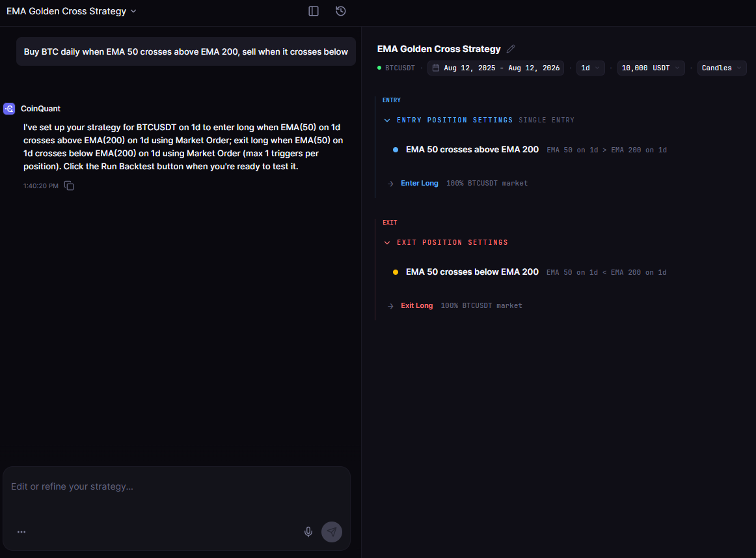This screenshot has width=756, height=558.
Task: Open the 1d timeframe dropdown
Action: pos(590,68)
